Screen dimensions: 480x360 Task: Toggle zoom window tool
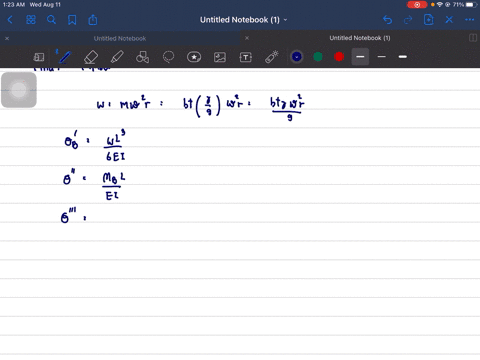[x=39, y=57]
